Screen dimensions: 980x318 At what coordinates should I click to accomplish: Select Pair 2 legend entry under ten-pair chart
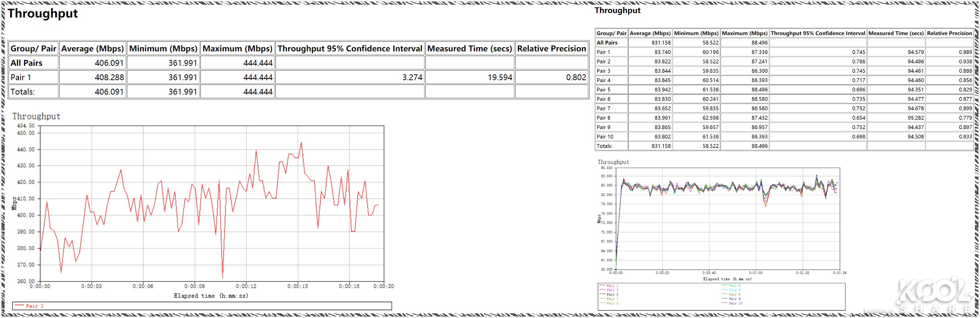coord(731,286)
